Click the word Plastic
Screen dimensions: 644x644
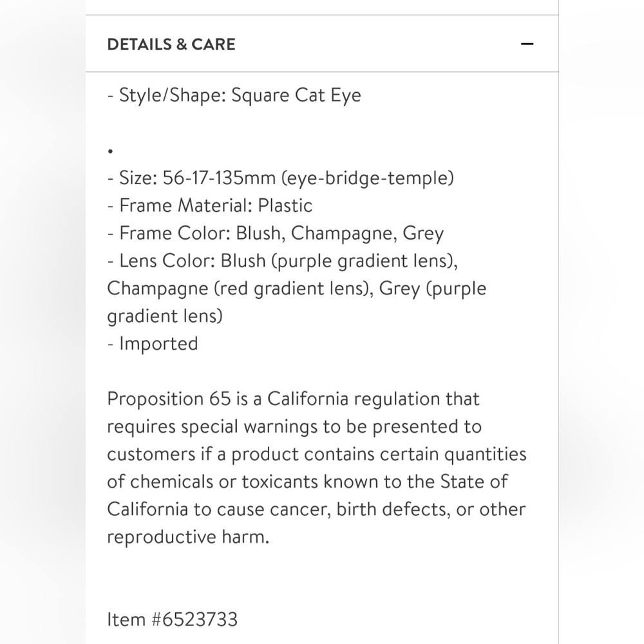pos(285,205)
